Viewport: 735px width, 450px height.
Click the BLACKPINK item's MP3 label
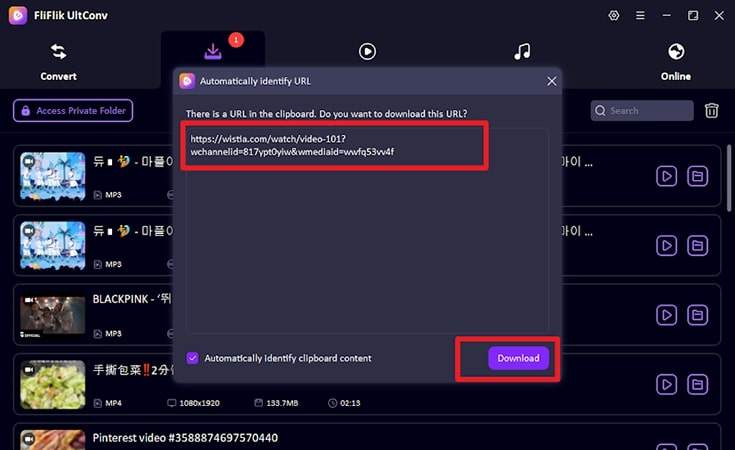pos(113,334)
